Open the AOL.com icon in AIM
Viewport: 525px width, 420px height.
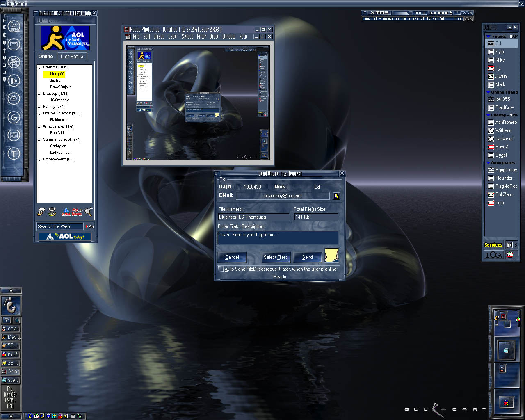click(66, 212)
